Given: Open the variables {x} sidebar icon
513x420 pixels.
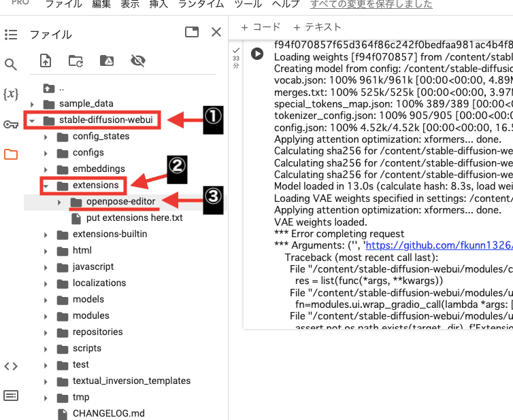Looking at the screenshot, I should 11,94.
